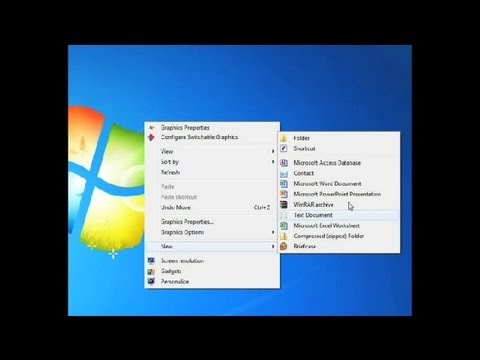Click the Screen resolution monitor icon
Screen dimensions: 480x360
[x=151, y=261]
